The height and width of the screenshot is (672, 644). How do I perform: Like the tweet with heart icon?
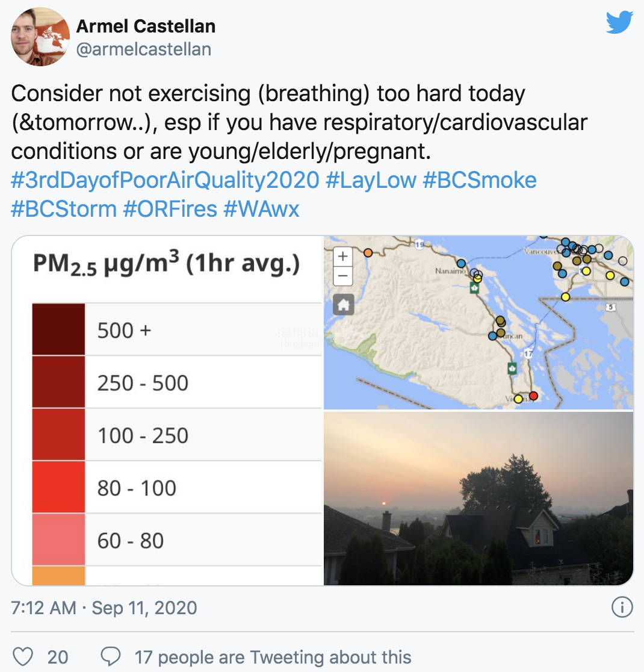coord(23,656)
